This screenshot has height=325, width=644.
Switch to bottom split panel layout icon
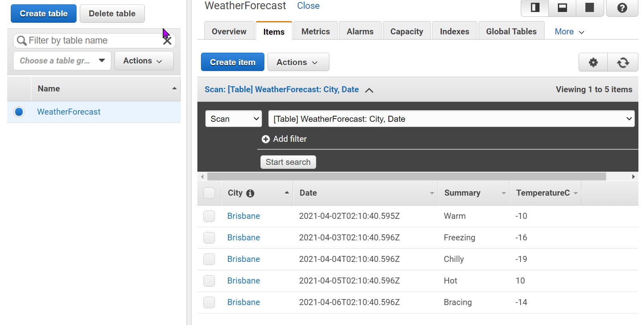[562, 8]
